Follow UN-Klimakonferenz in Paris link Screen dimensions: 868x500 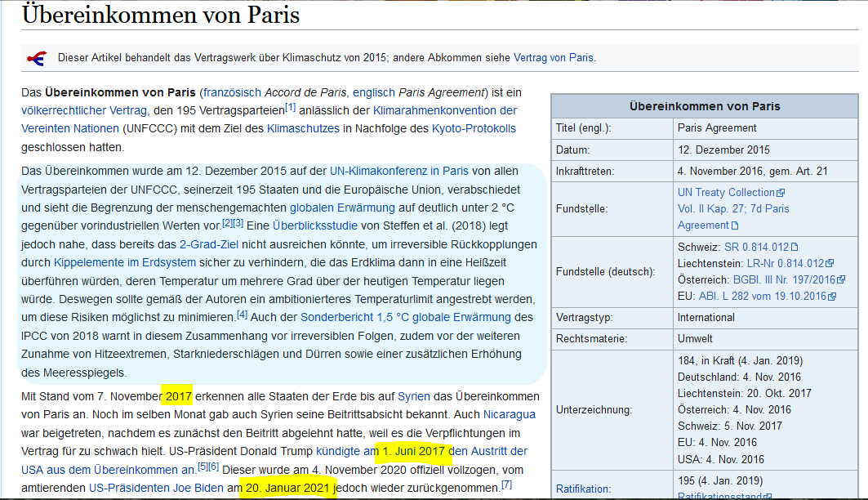(399, 171)
